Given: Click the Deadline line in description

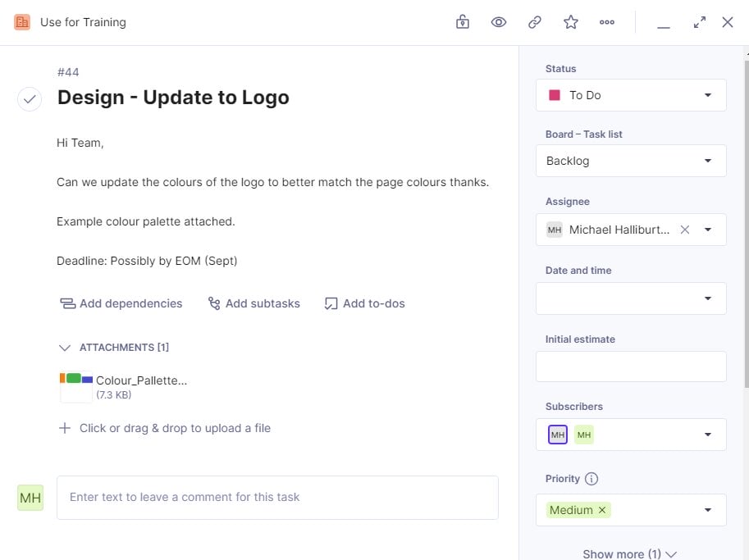Looking at the screenshot, I should (147, 262).
